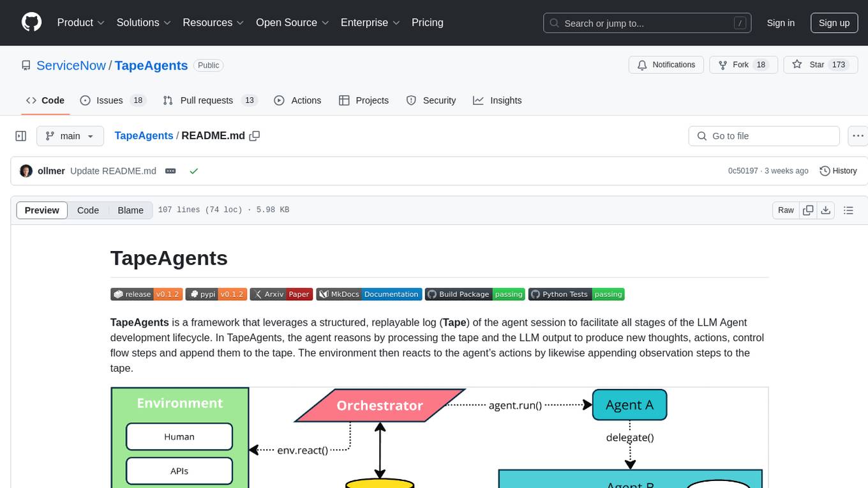Open the Security tab

click(431, 100)
